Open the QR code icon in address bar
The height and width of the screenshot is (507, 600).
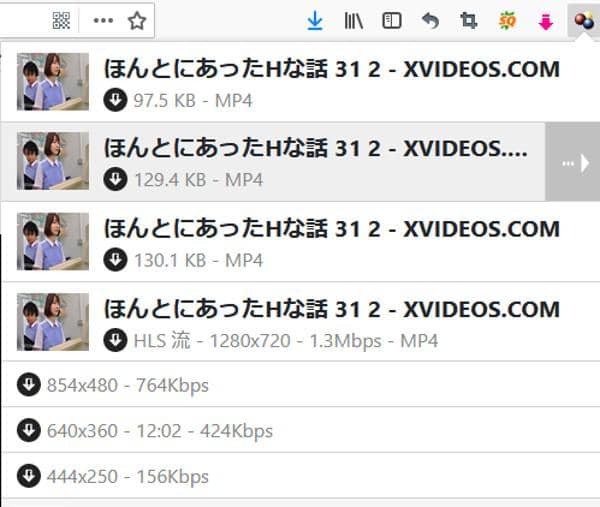[61, 20]
